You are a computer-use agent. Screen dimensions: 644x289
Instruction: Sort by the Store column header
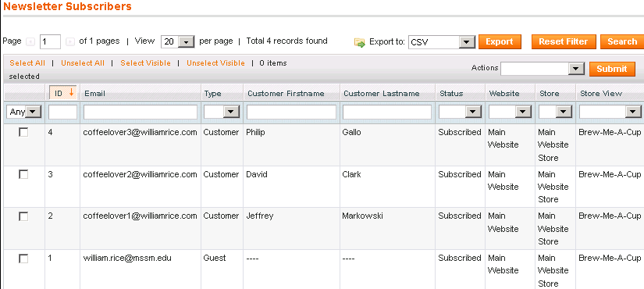click(x=549, y=93)
